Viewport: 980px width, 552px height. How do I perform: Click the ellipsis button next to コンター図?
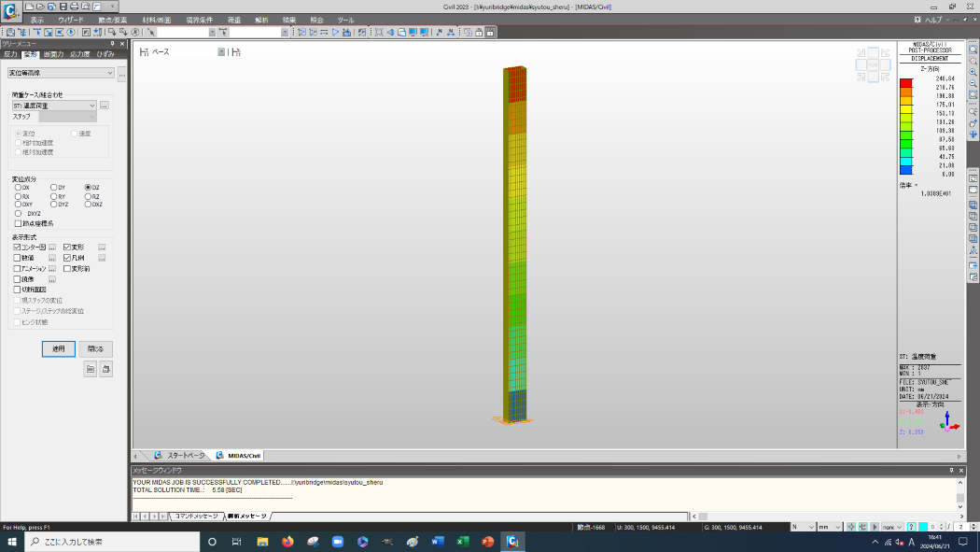tap(52, 247)
